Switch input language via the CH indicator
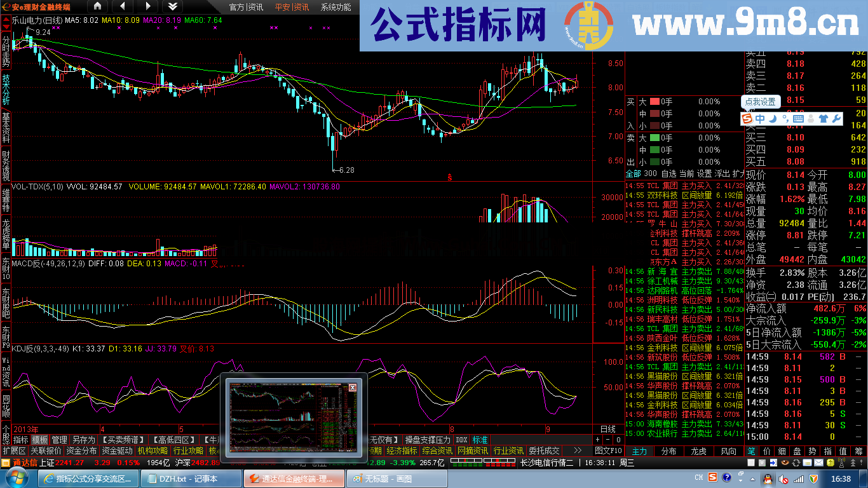868x488 pixels. (699, 478)
